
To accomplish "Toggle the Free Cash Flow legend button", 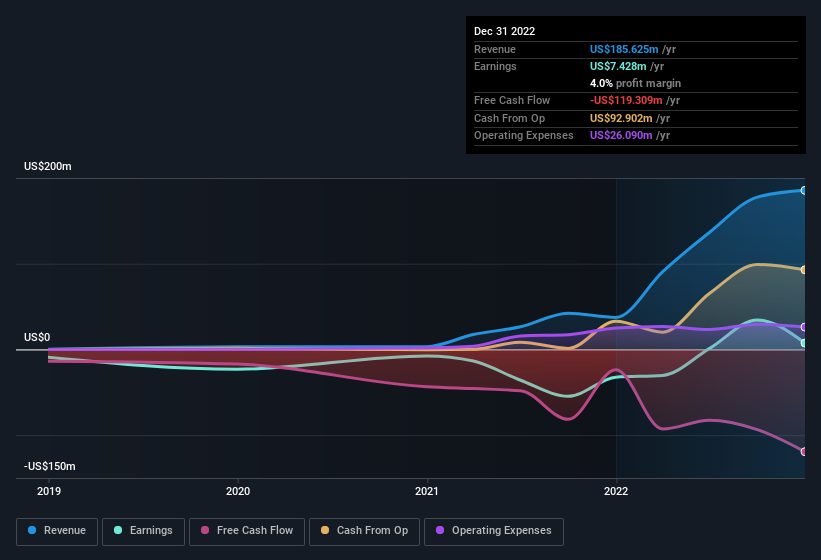I will 247,532.
